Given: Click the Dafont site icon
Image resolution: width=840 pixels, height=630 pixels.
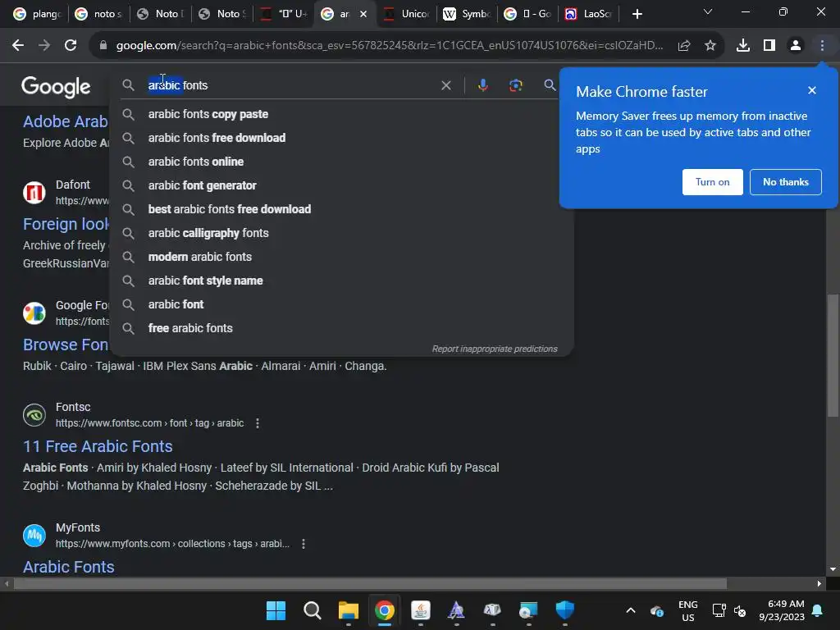Looking at the screenshot, I should click(x=34, y=193).
